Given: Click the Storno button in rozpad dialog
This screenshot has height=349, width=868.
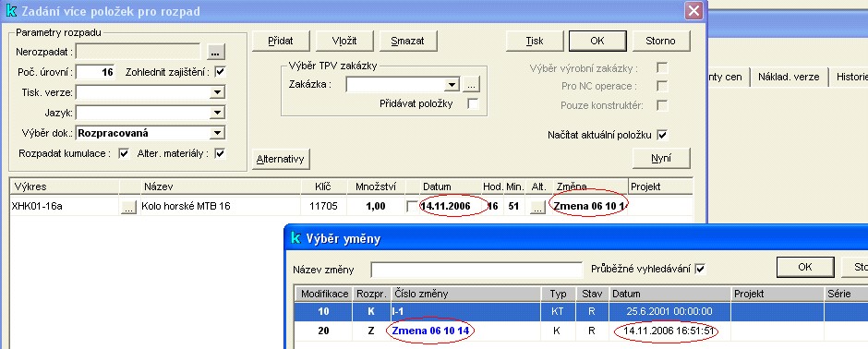Looking at the screenshot, I should (661, 41).
